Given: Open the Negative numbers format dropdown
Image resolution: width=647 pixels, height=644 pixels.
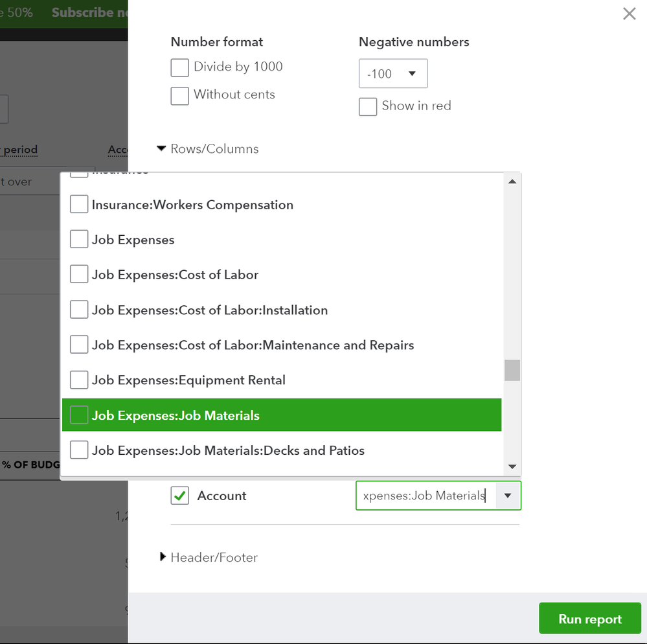Looking at the screenshot, I should tap(393, 74).
